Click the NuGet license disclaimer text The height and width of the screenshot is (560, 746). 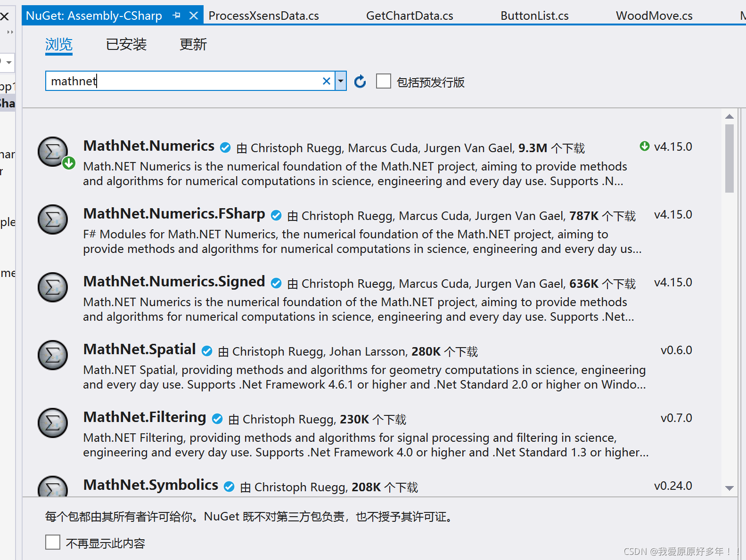(251, 517)
